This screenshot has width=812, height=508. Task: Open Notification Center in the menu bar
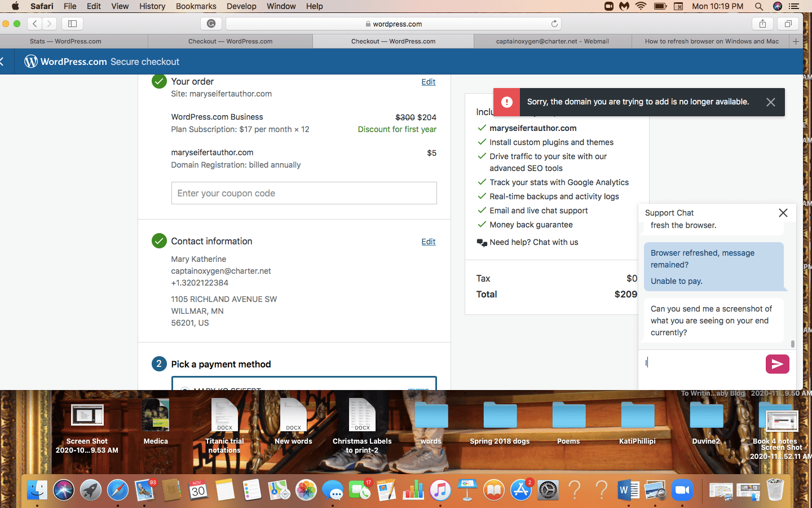(x=795, y=6)
